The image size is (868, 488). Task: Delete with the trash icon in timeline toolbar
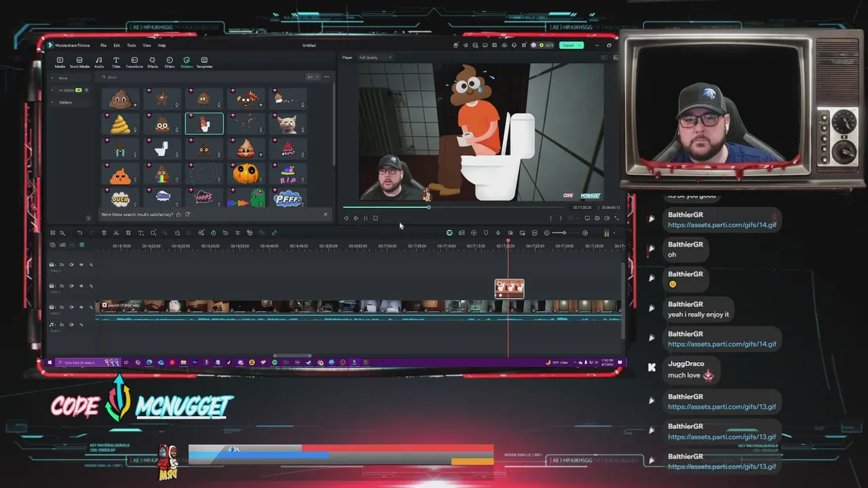click(104, 232)
